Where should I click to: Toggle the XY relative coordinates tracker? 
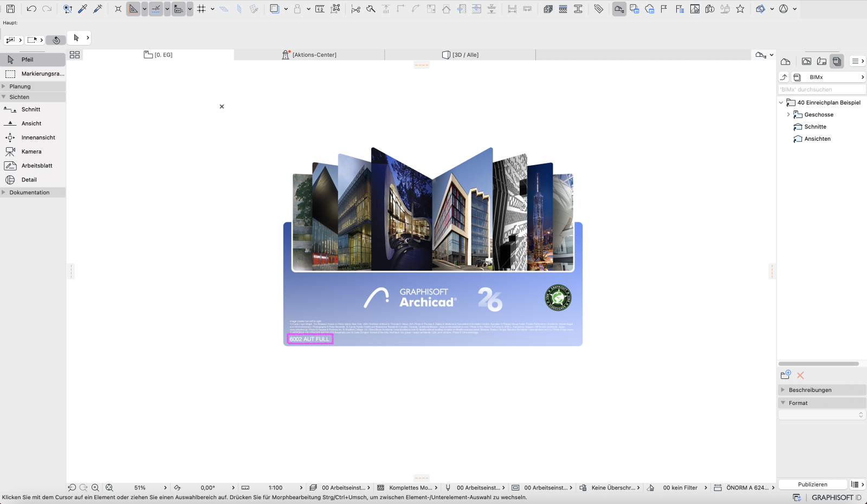179,9
